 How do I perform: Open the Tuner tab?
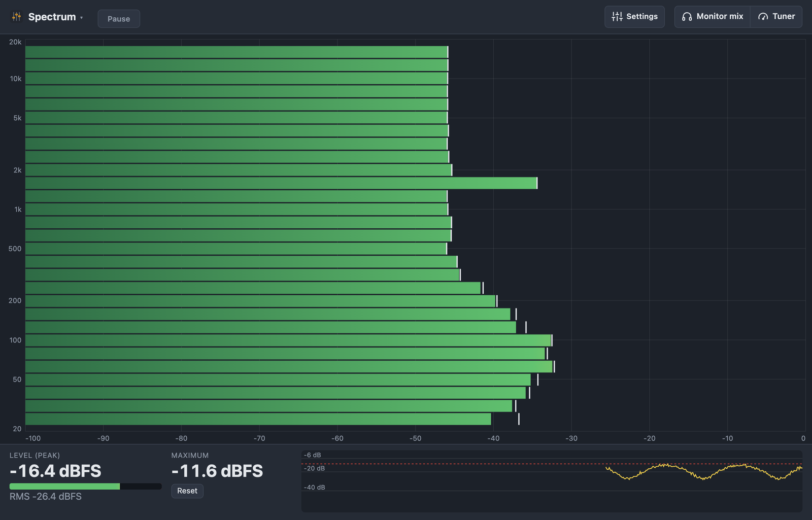coord(776,17)
